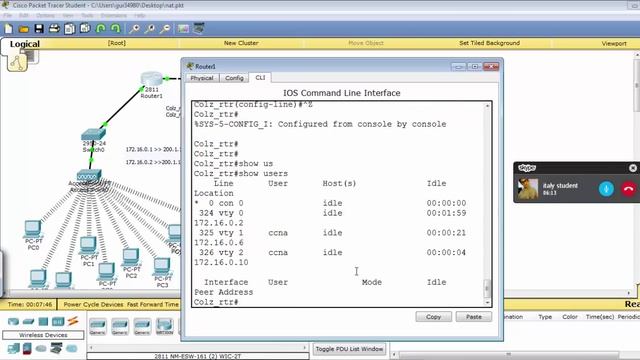Click Move Object in the yellow bar

(366, 43)
